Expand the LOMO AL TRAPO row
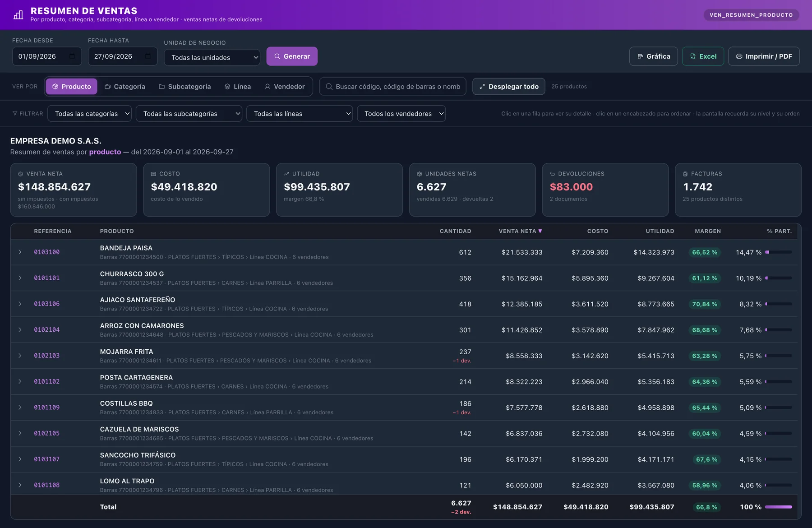812x528 pixels. 20,485
